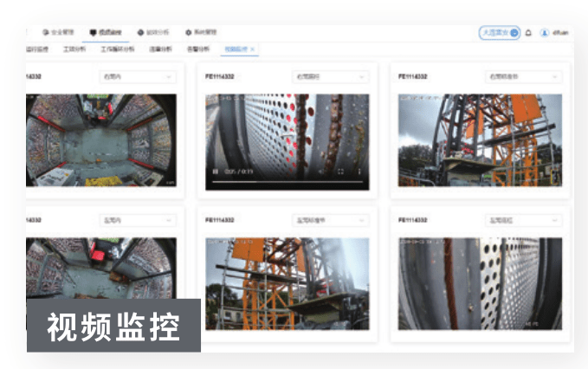
Task: Open the three-dot menu on the video player
Action: [360, 172]
